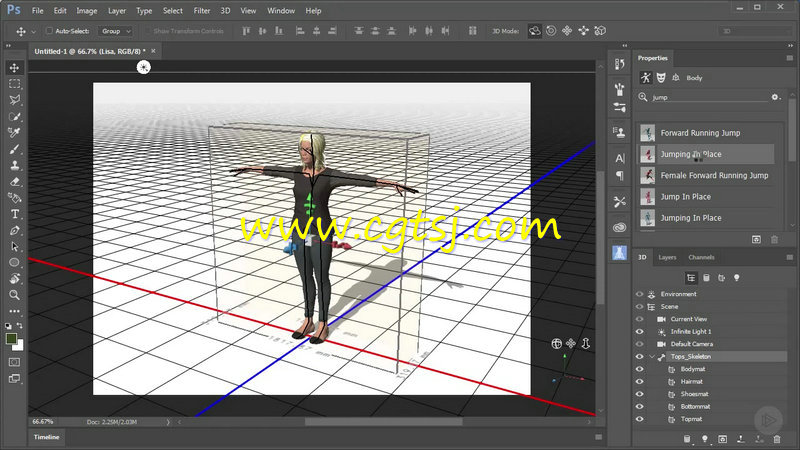Open the Filter menu
The height and width of the screenshot is (450, 800).
coord(202,11)
